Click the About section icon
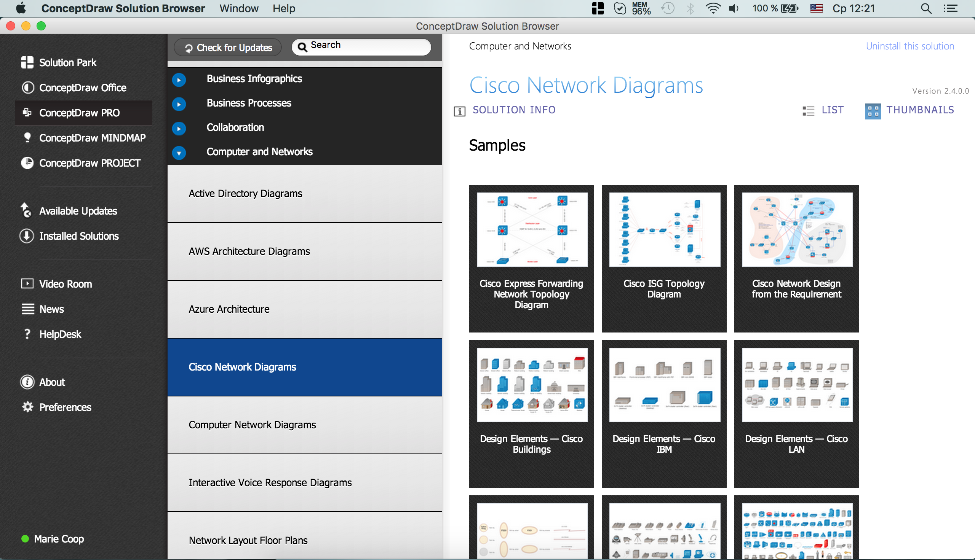975x560 pixels. tap(27, 382)
